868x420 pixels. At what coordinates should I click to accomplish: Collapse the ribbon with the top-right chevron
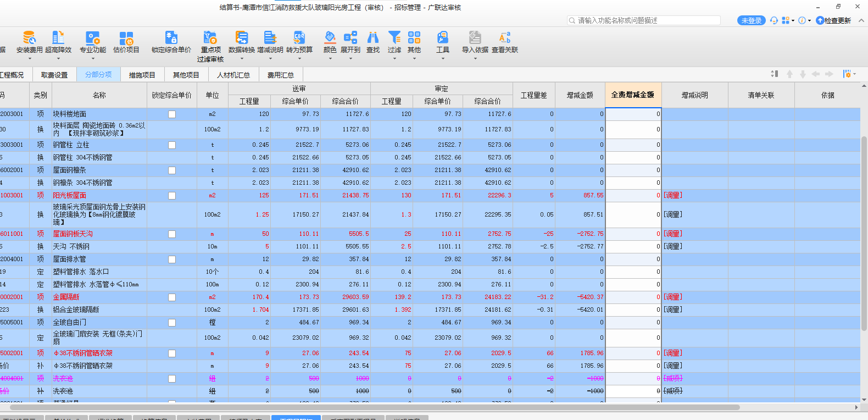coord(861,20)
